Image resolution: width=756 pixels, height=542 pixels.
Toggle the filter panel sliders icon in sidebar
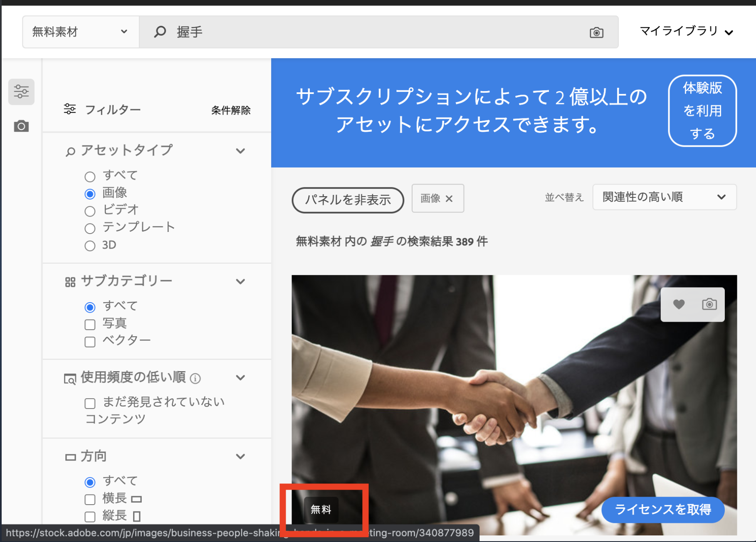point(21,91)
